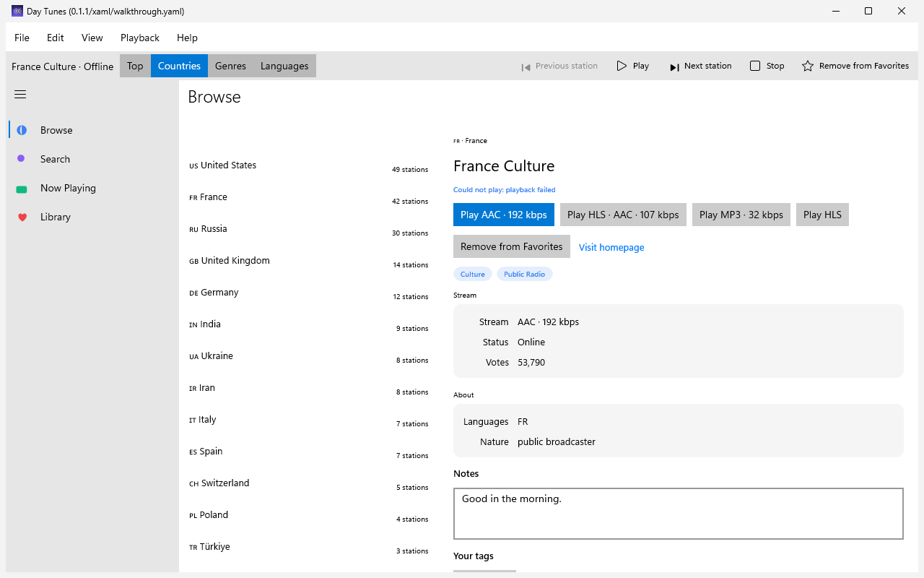Switch to the Languages tab

point(284,66)
